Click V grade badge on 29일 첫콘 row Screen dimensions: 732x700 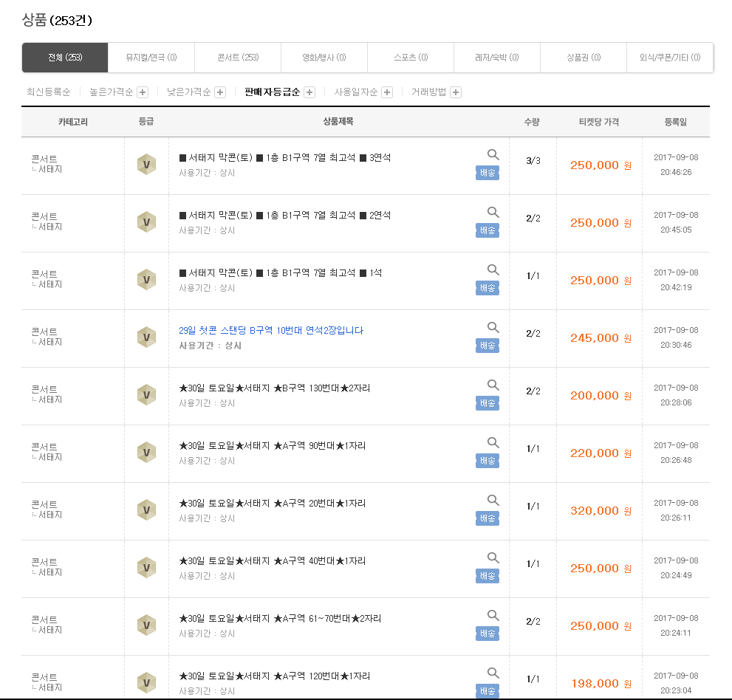click(x=146, y=337)
